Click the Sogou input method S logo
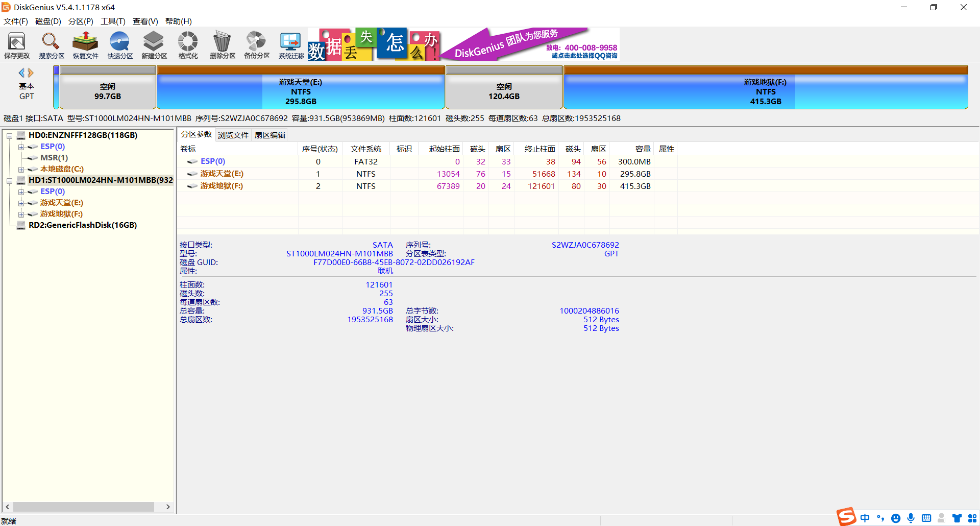This screenshot has height=526, width=980. pos(846,517)
